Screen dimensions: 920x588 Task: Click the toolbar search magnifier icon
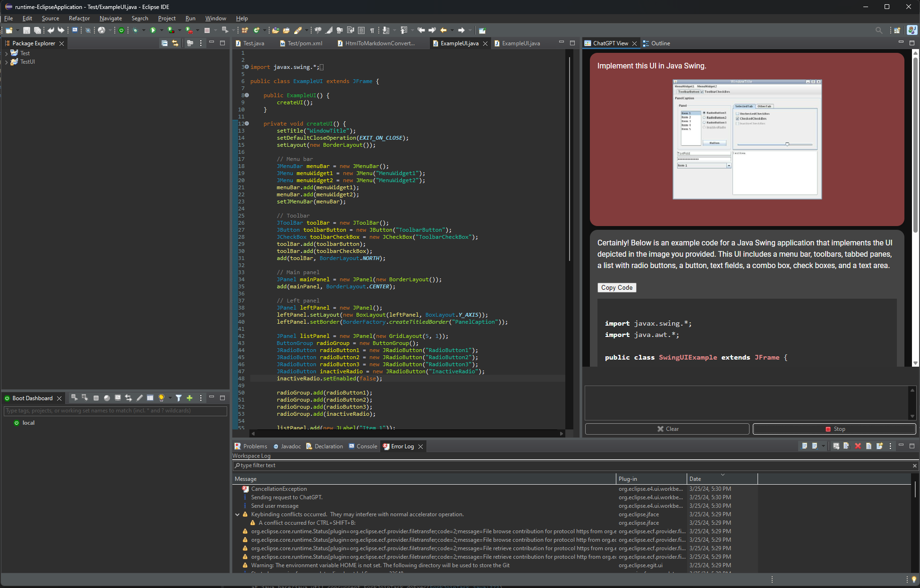click(x=878, y=30)
